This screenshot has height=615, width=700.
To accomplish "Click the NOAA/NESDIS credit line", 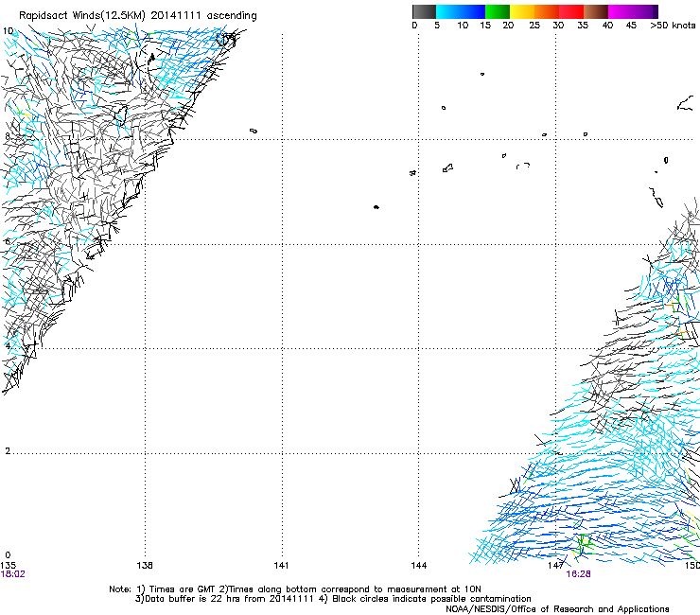I will point(557,609).
